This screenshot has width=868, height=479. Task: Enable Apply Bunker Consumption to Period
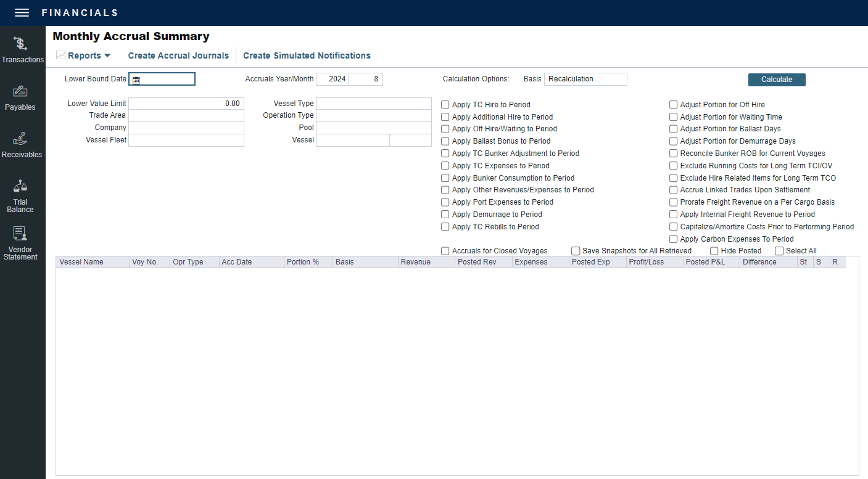[x=445, y=178]
